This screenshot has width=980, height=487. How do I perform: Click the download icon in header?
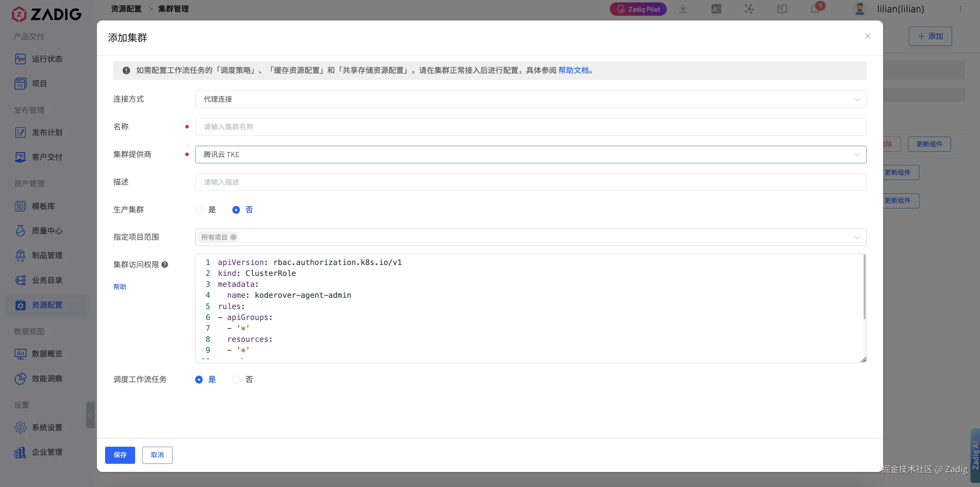683,9
